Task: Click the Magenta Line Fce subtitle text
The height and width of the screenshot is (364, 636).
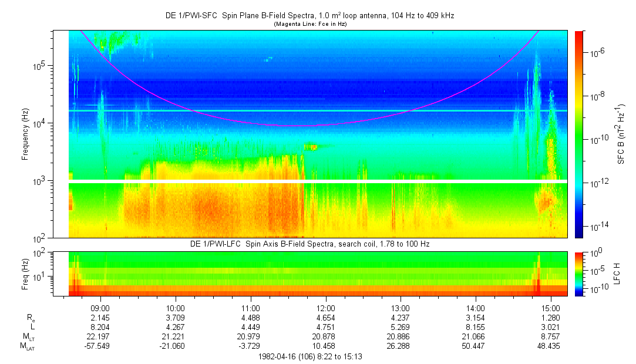Action: (x=309, y=23)
